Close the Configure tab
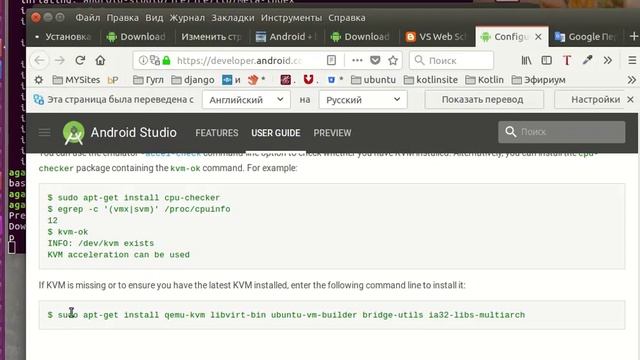 point(538,37)
